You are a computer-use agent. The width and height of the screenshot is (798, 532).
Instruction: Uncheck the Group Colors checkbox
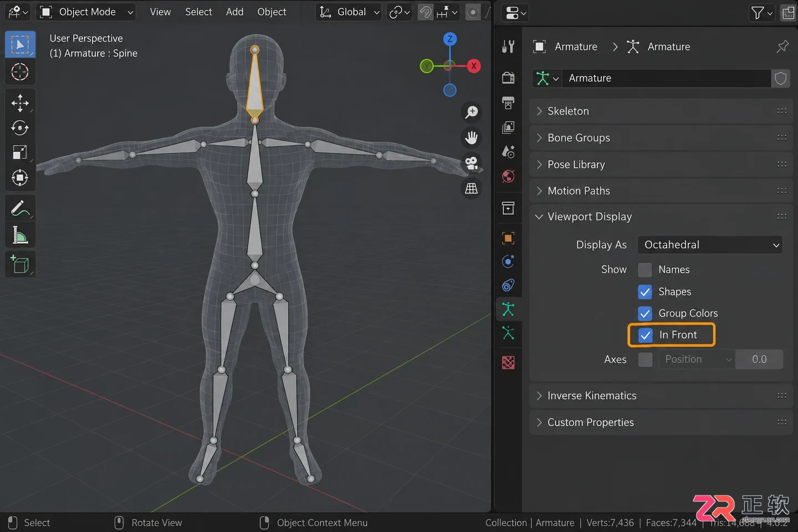pos(645,314)
